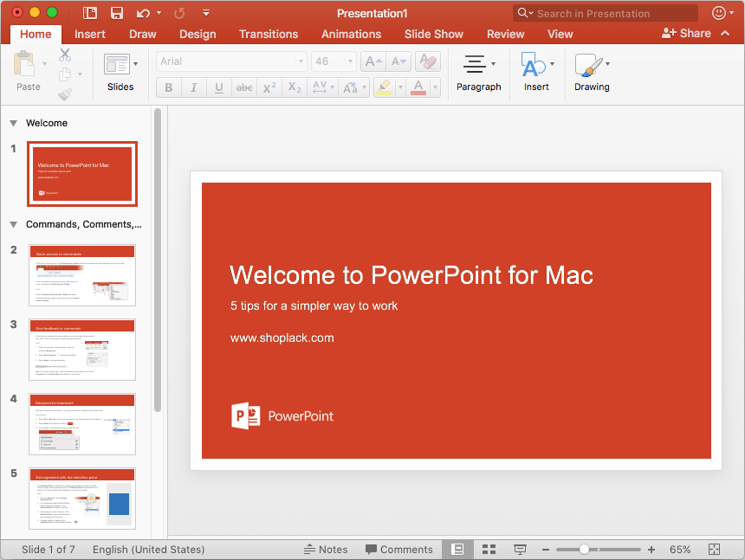Image resolution: width=745 pixels, height=560 pixels.
Task: Open the Comments pane
Action: [x=399, y=550]
